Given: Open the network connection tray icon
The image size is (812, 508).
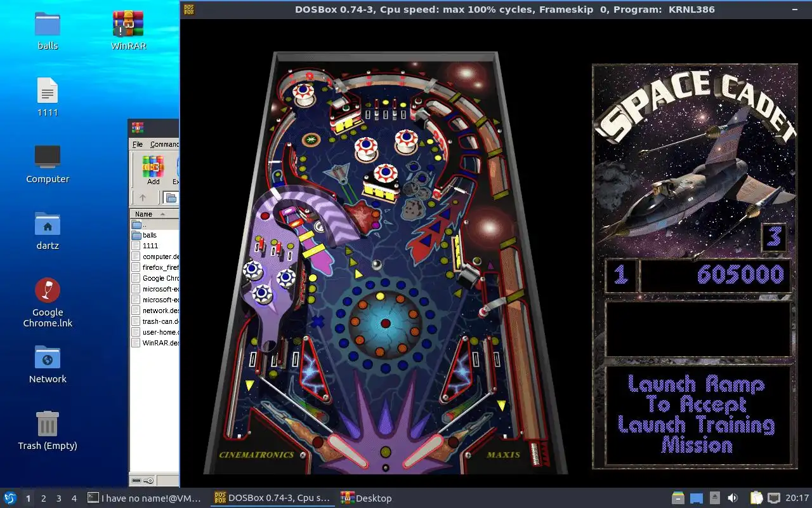Looking at the screenshot, I should pos(774,498).
